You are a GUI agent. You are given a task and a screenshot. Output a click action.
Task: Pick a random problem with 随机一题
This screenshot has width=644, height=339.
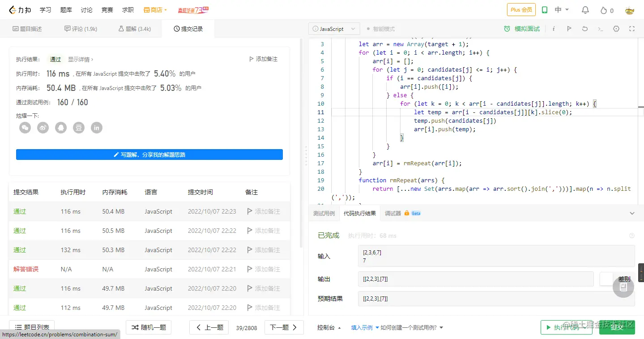pyautogui.click(x=149, y=327)
